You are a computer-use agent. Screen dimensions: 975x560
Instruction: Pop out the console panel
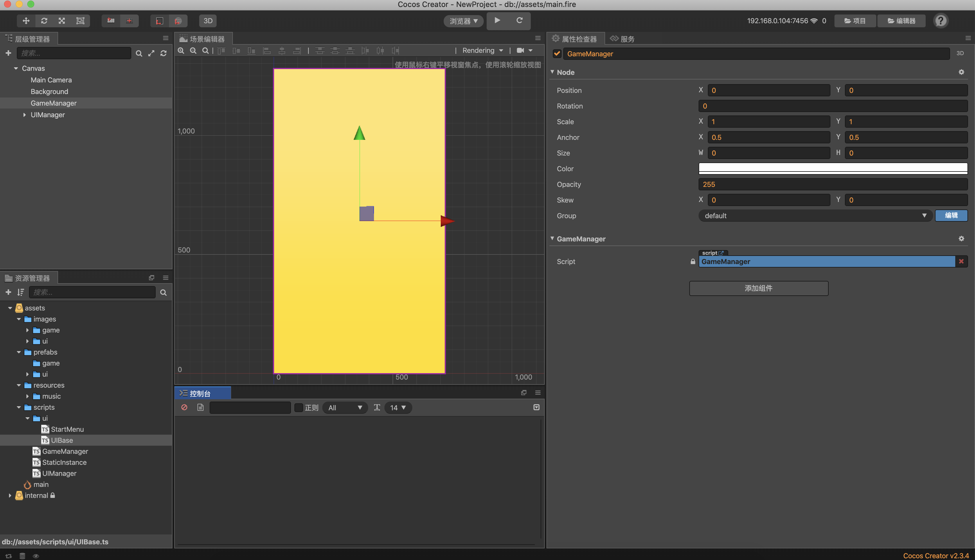click(x=524, y=393)
